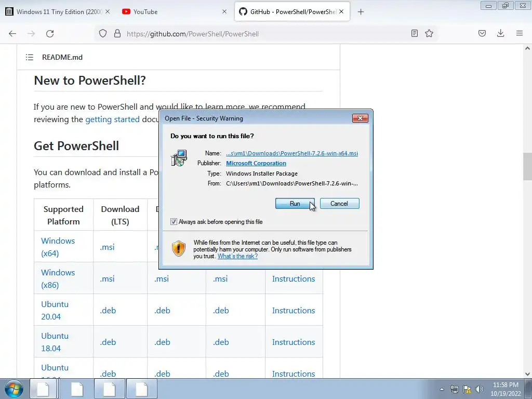Follow the getting started link

pyautogui.click(x=112, y=119)
